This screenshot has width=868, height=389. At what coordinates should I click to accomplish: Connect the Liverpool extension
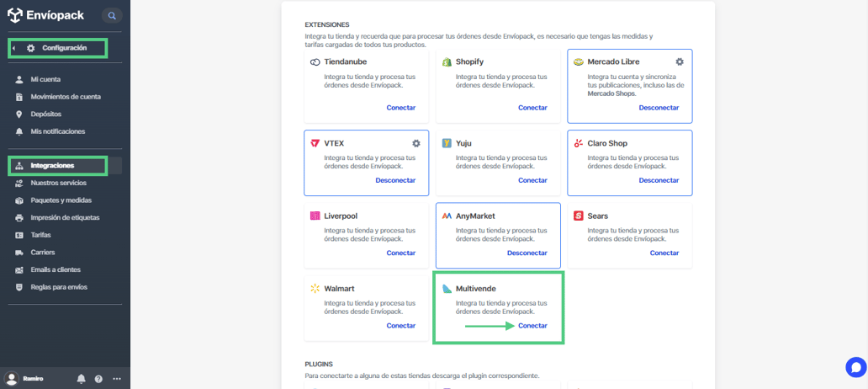coord(401,253)
